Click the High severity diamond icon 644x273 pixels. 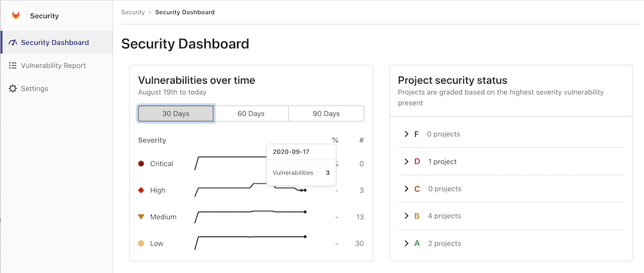point(141,191)
